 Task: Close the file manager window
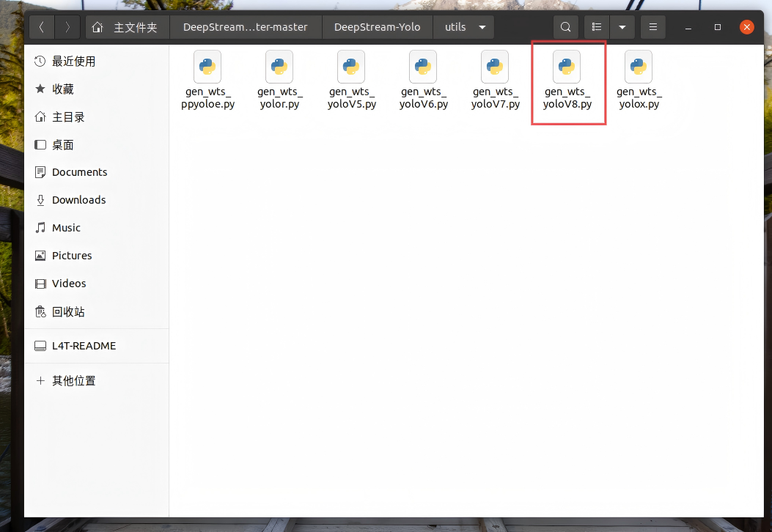[x=747, y=27]
